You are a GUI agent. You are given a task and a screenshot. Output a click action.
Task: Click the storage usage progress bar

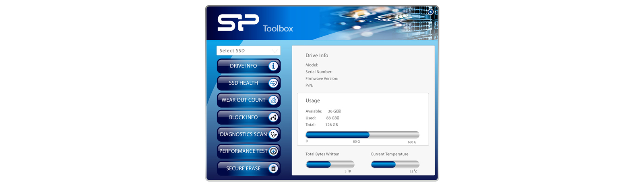[x=362, y=135]
